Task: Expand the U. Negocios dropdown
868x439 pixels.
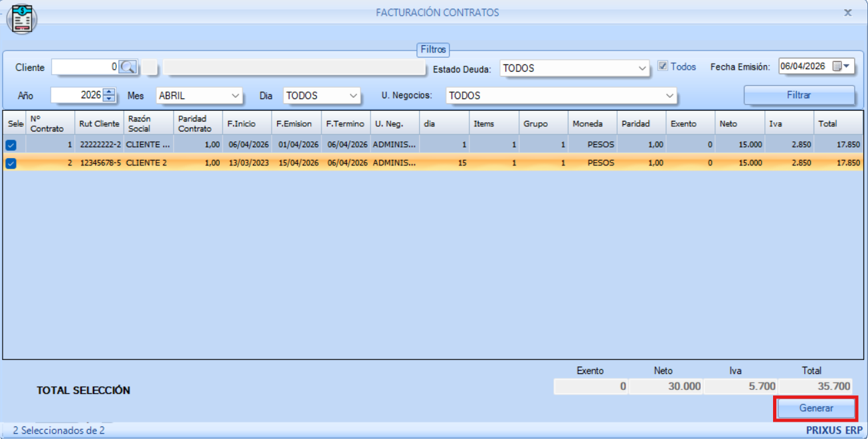Action: tap(669, 96)
